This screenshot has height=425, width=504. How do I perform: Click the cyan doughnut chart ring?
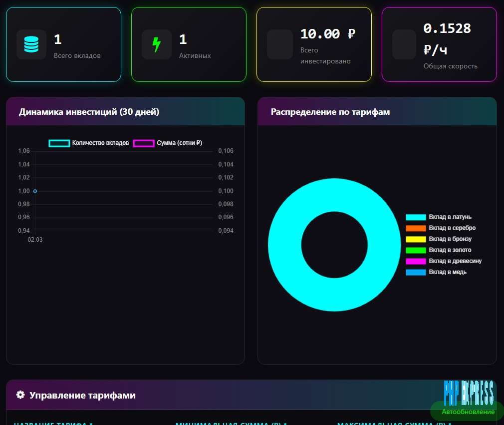point(334,195)
